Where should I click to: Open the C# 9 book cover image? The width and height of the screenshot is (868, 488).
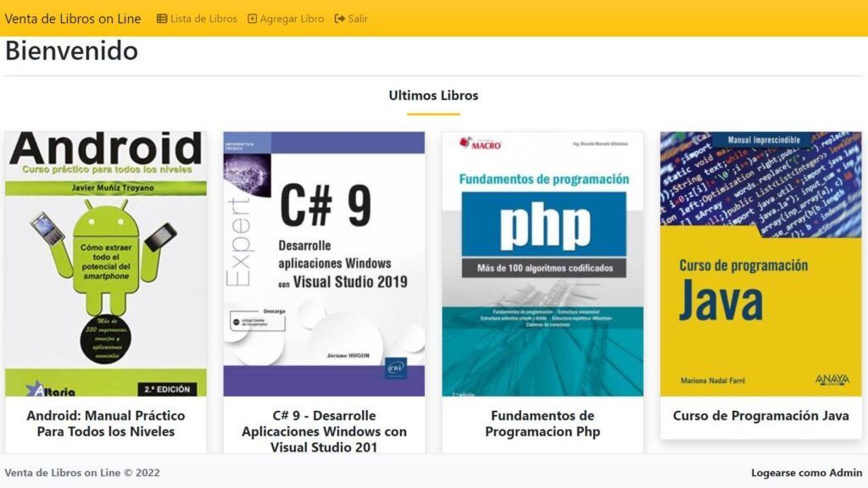[324, 264]
